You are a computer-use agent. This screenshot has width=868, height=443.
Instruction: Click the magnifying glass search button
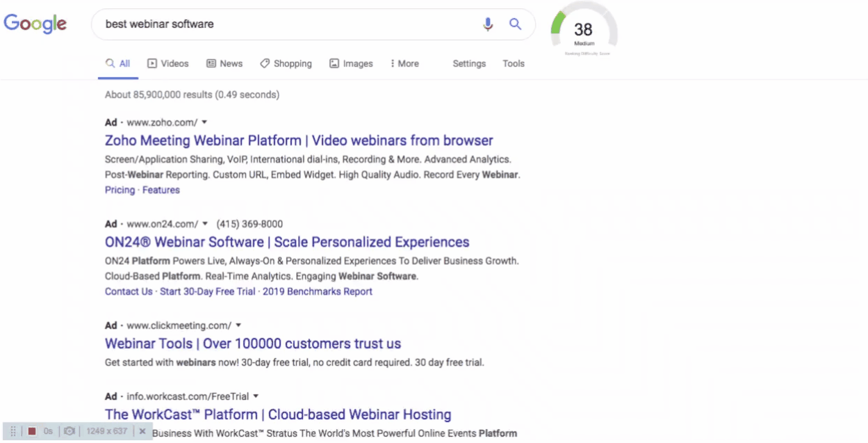pyautogui.click(x=515, y=24)
